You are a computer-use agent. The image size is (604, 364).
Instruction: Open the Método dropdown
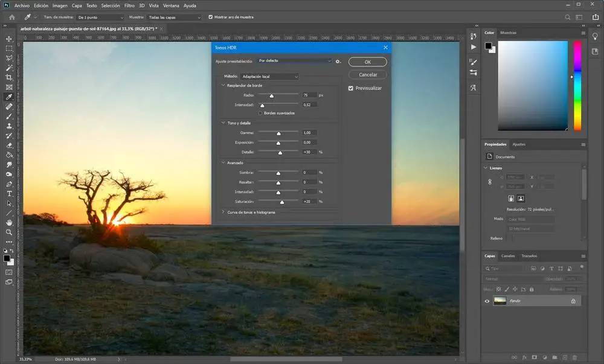[269, 77]
